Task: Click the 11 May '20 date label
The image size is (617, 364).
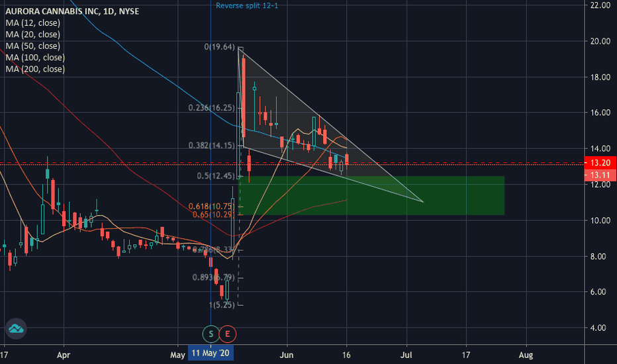Action: pyautogui.click(x=211, y=353)
